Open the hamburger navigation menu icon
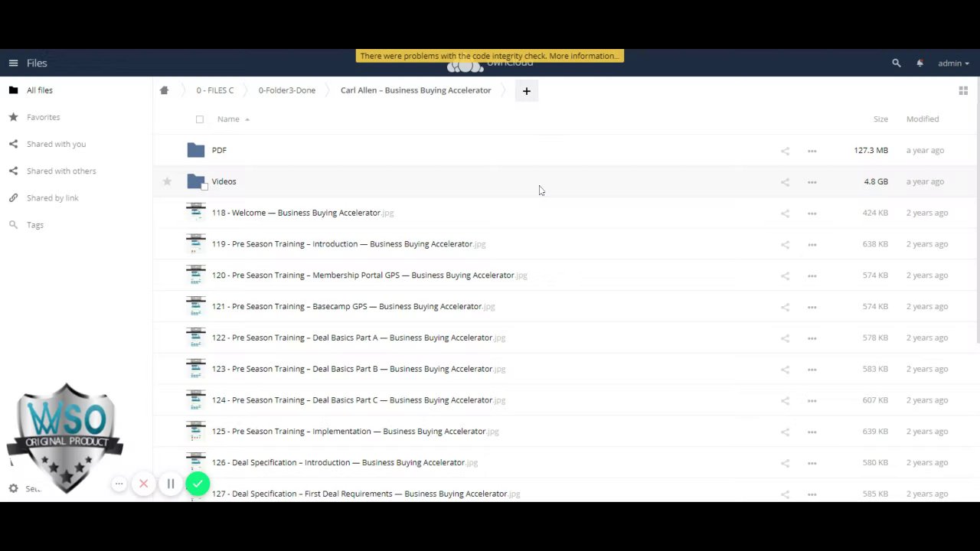This screenshot has width=980, height=551. 13,64
